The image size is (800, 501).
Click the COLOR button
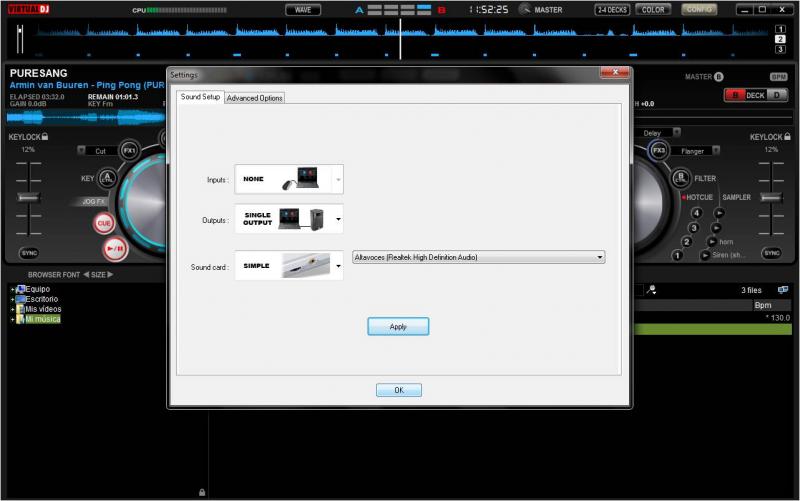[x=653, y=10]
